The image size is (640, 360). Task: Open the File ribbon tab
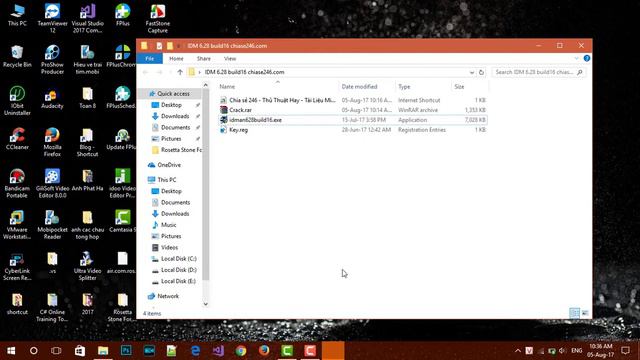coord(149,58)
